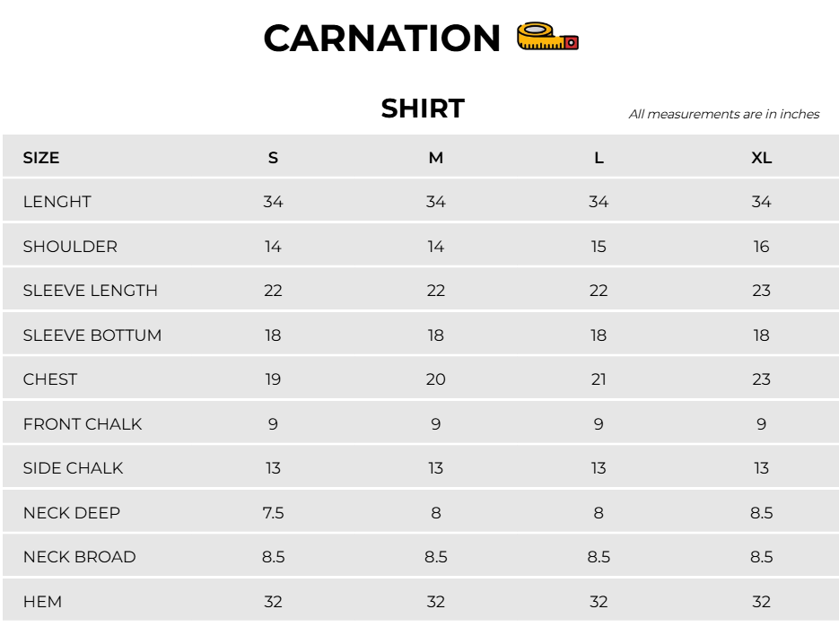Select the SIZE column header
839x644 pixels.
pos(41,158)
